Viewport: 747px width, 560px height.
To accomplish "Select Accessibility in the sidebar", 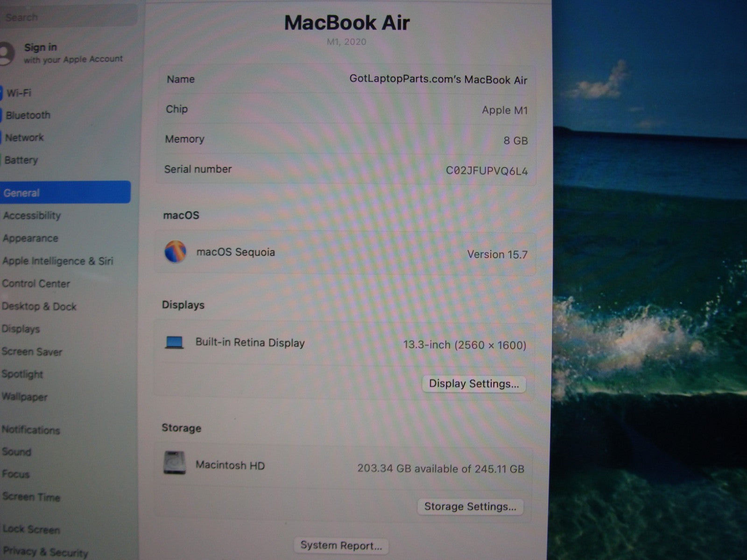I will (32, 216).
